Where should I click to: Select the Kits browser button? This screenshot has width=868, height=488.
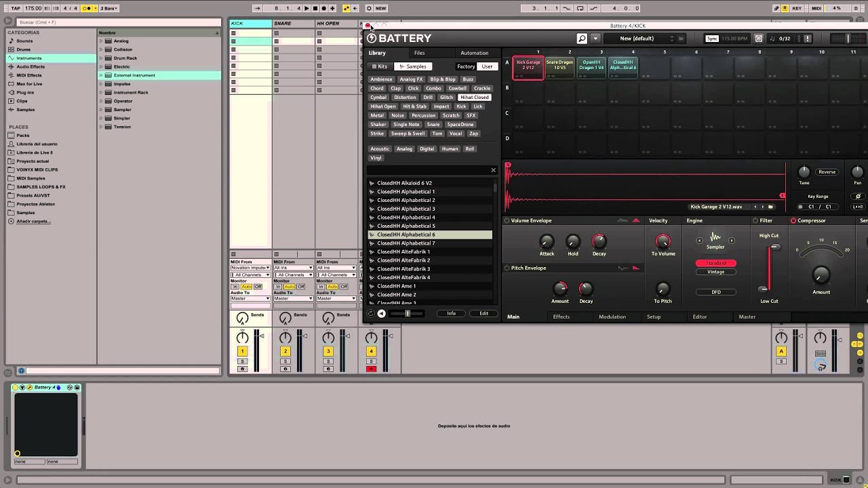coord(380,66)
